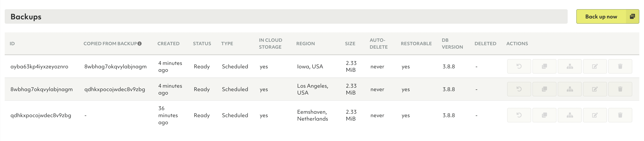Click the info icon beside Copied From Backup

tap(140, 44)
